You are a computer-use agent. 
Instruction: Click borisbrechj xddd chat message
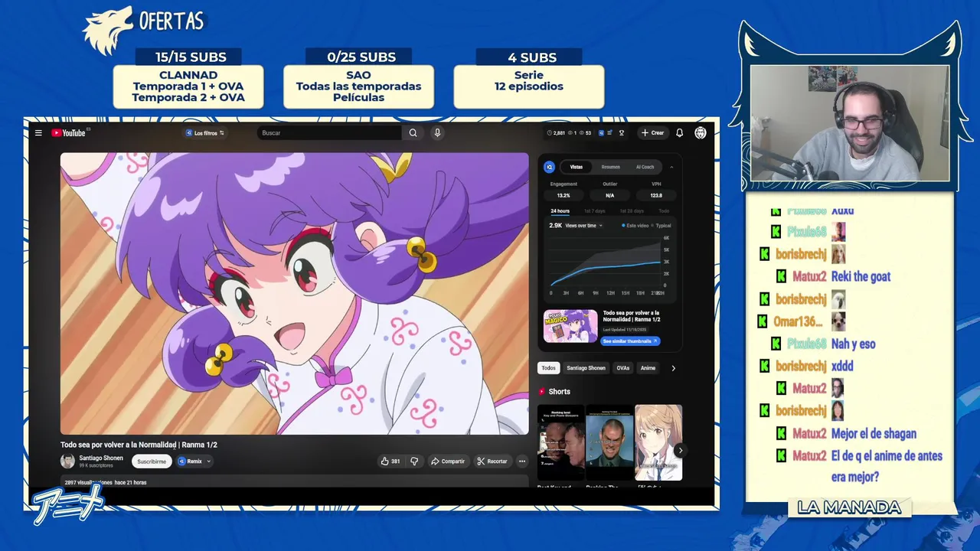(842, 366)
